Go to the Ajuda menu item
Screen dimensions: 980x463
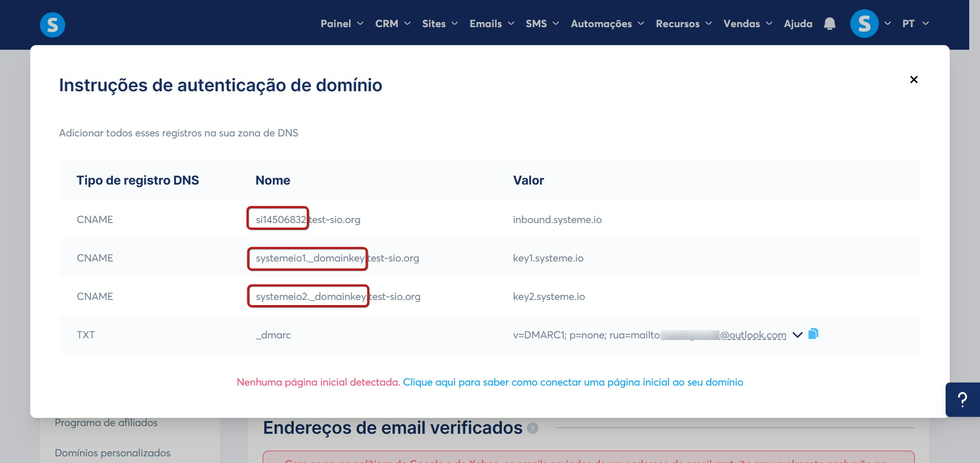click(798, 24)
